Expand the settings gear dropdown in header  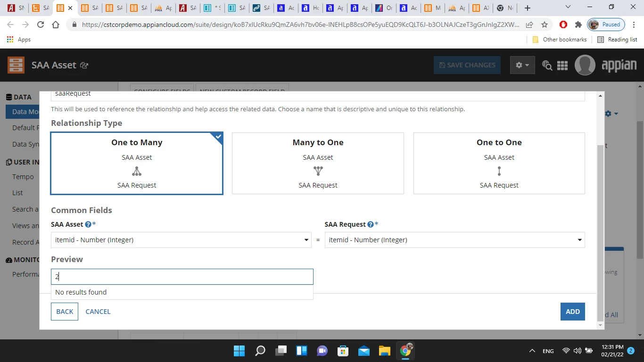click(x=522, y=65)
